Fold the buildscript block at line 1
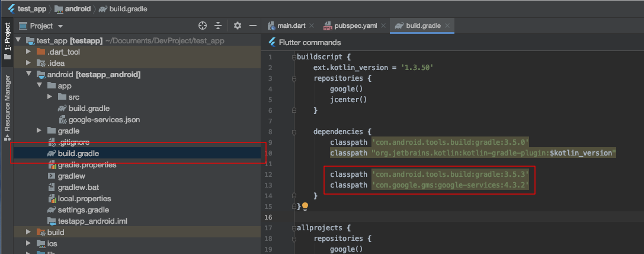Screen dimensions: 644x254 [x=293, y=57]
